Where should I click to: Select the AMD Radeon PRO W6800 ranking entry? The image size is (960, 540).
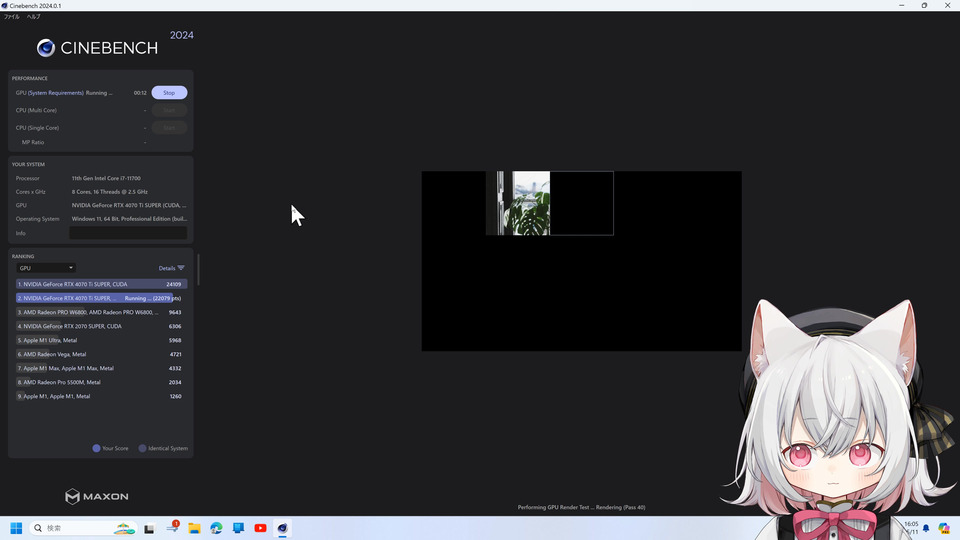tap(102, 312)
